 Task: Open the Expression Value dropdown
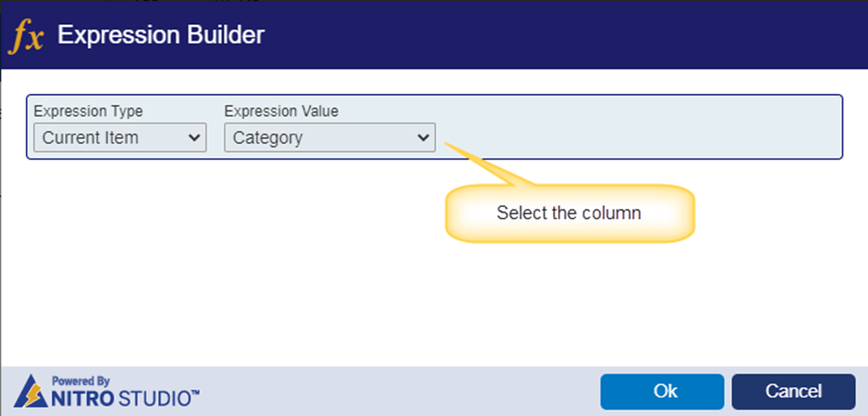330,137
